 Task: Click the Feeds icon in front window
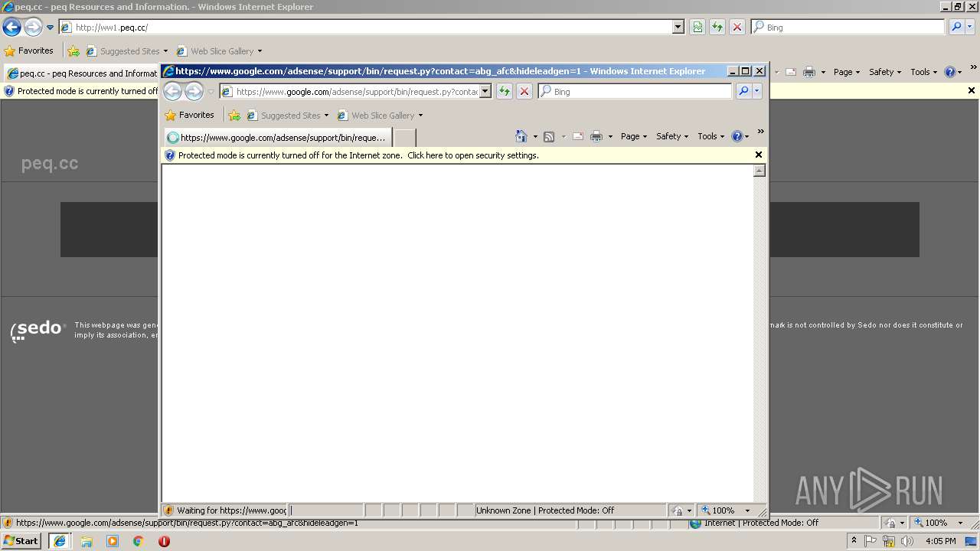click(x=549, y=136)
